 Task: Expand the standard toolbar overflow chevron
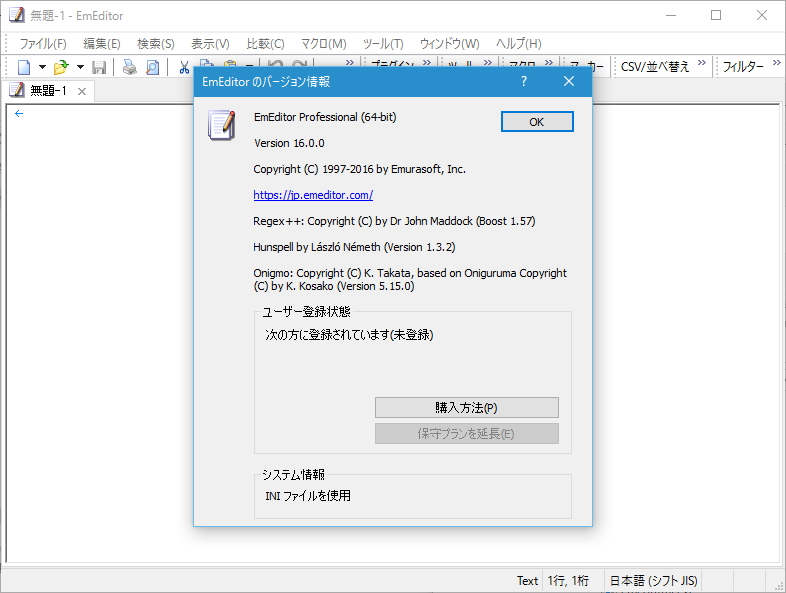(350, 63)
